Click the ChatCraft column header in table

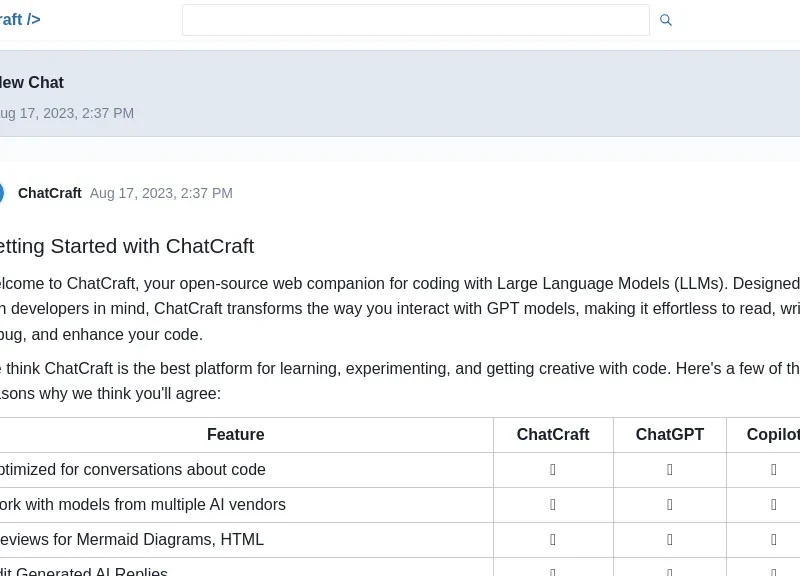[x=553, y=434]
